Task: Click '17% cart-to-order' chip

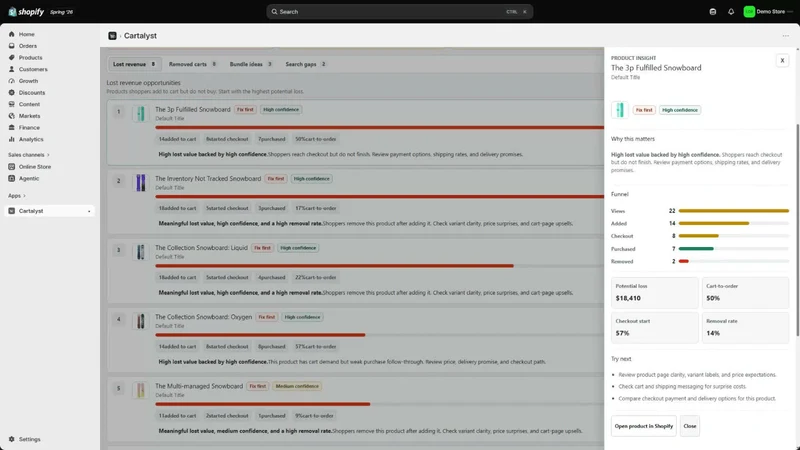Action: (315, 208)
